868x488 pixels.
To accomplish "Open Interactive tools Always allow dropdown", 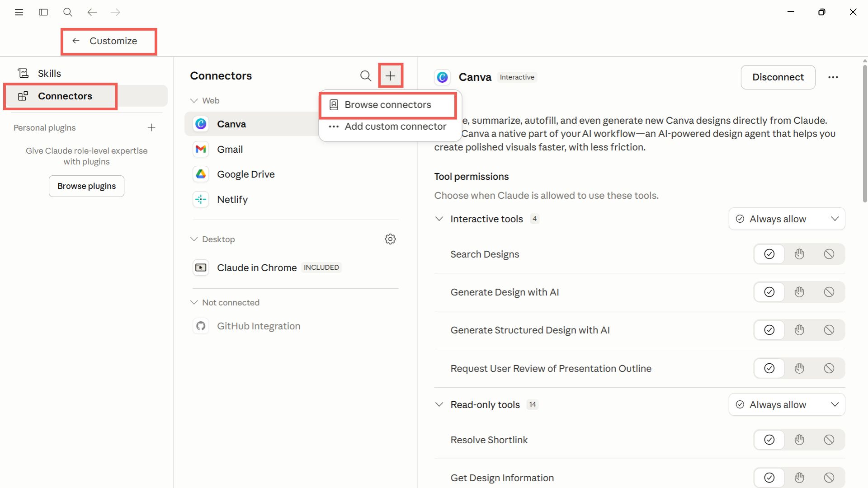I will (787, 219).
